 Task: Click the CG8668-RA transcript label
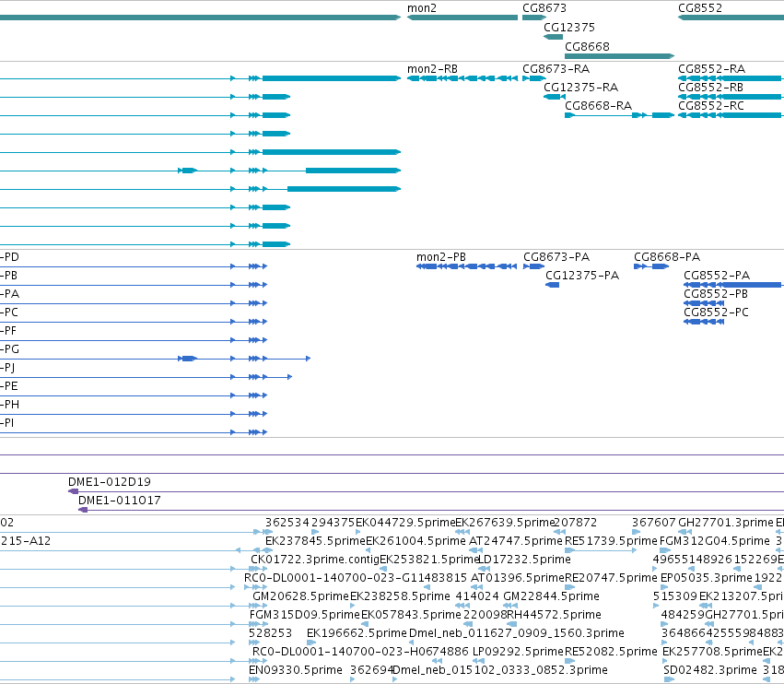click(599, 106)
